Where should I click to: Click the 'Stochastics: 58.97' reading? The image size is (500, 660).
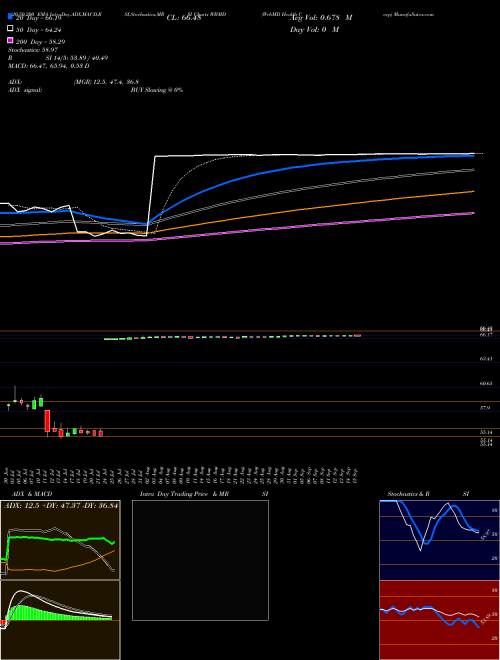coord(33,50)
